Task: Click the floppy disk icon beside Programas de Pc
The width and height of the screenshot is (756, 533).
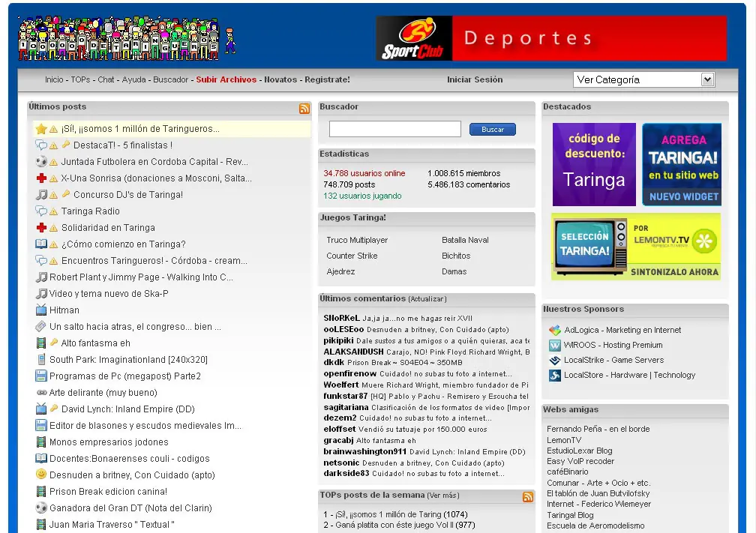Action: tap(41, 376)
